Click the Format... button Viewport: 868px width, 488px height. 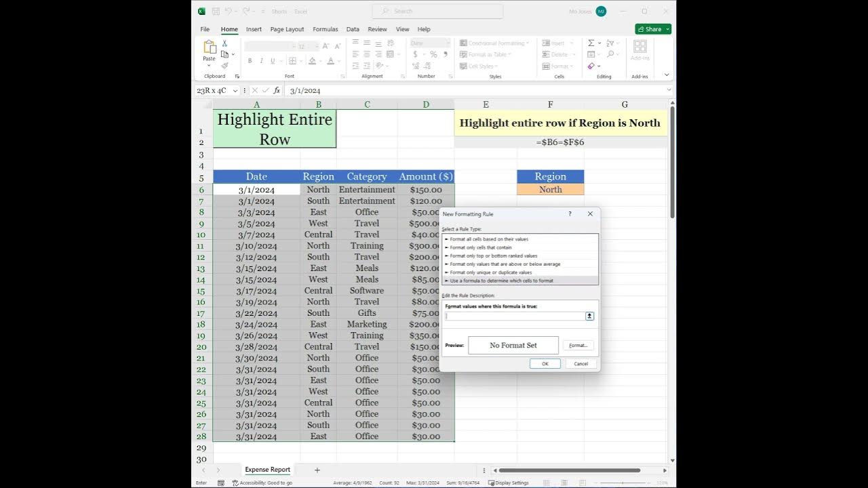click(578, 345)
